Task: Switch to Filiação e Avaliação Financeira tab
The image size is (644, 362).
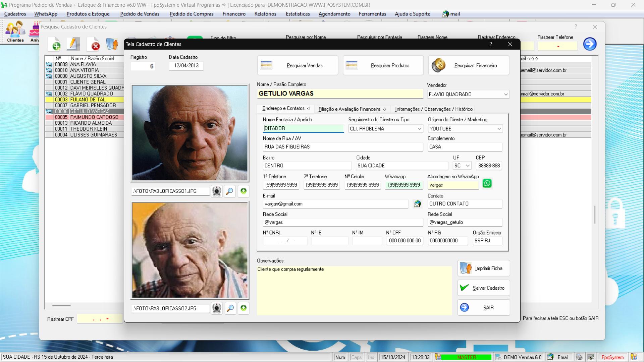Action: point(352,109)
